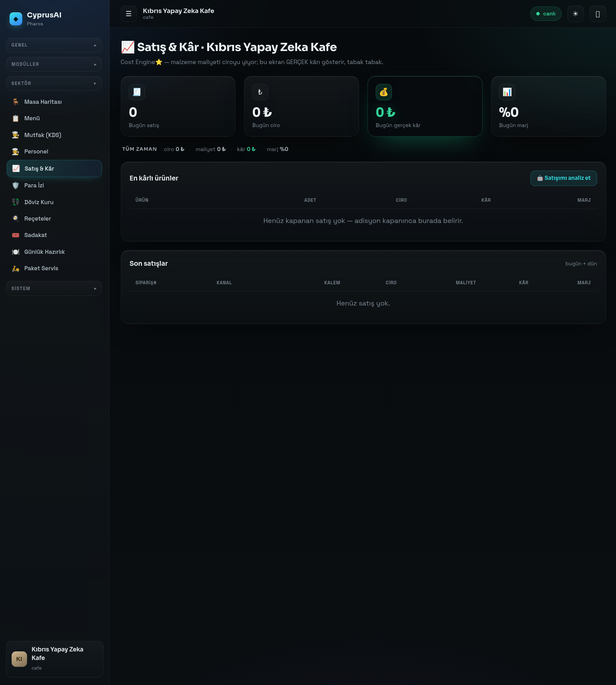Click KÂR header in Son satışlar
Screen dimensions: 616x685
coord(524,283)
